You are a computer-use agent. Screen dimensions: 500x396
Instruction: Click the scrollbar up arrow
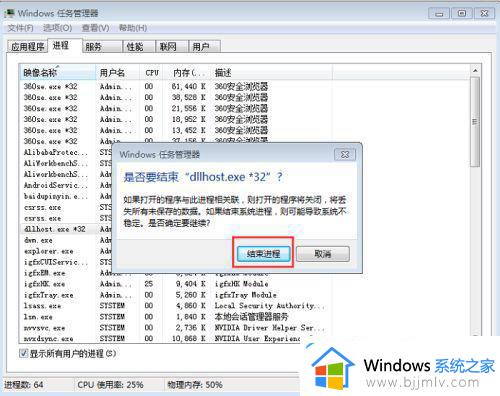click(x=475, y=71)
